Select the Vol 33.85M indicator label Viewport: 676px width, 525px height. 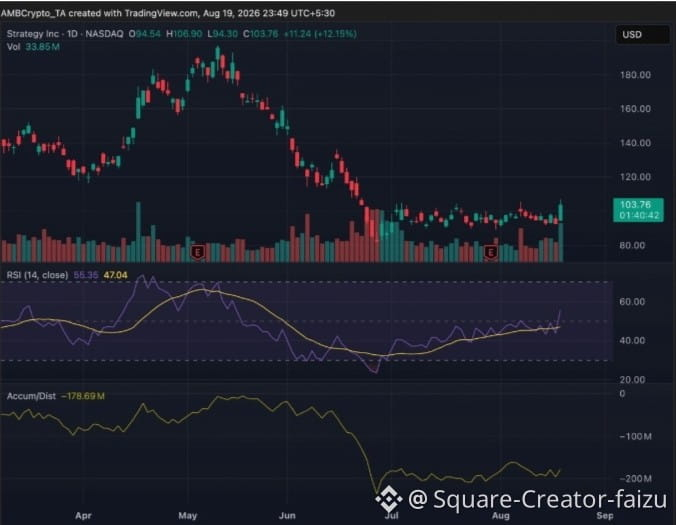pyautogui.click(x=33, y=47)
